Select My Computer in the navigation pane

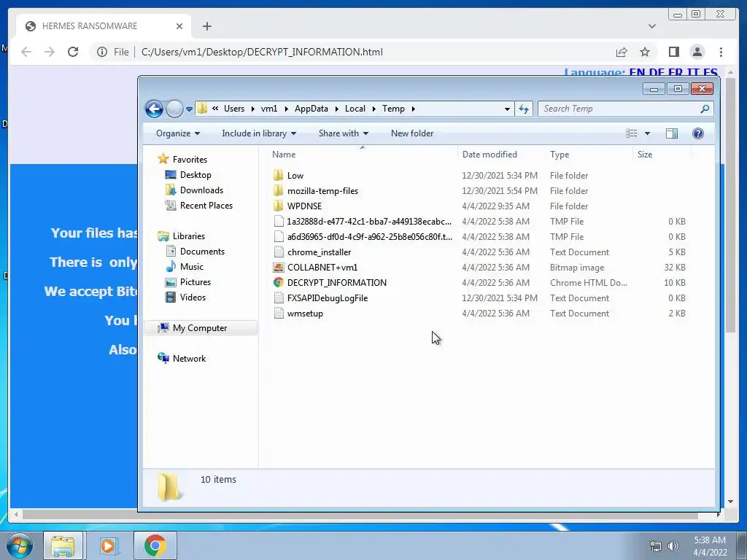click(x=200, y=328)
